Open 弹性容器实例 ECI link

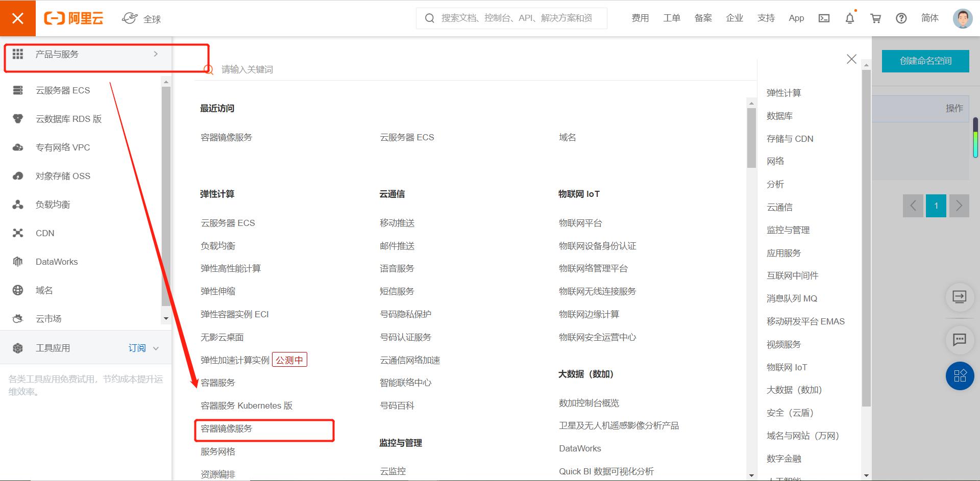tap(235, 315)
